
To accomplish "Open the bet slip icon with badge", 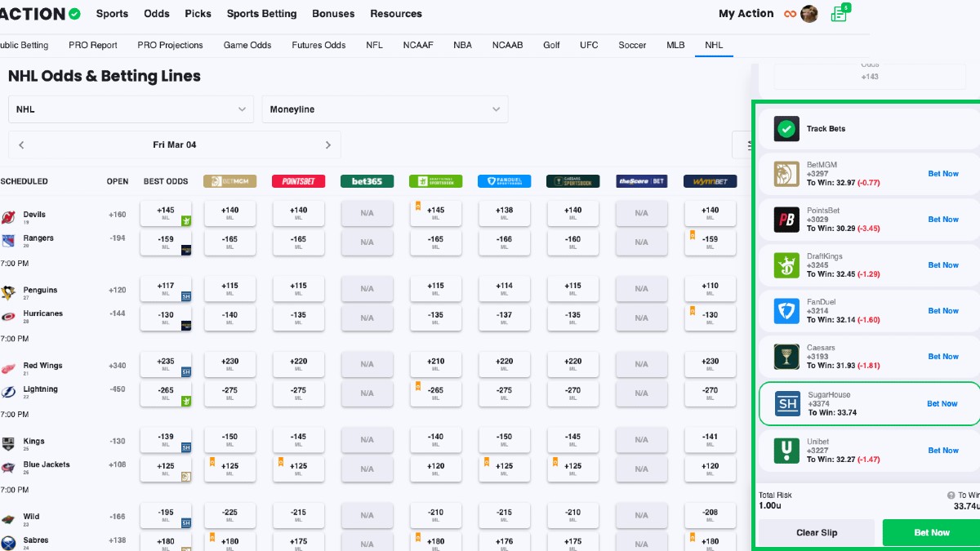I will click(840, 13).
